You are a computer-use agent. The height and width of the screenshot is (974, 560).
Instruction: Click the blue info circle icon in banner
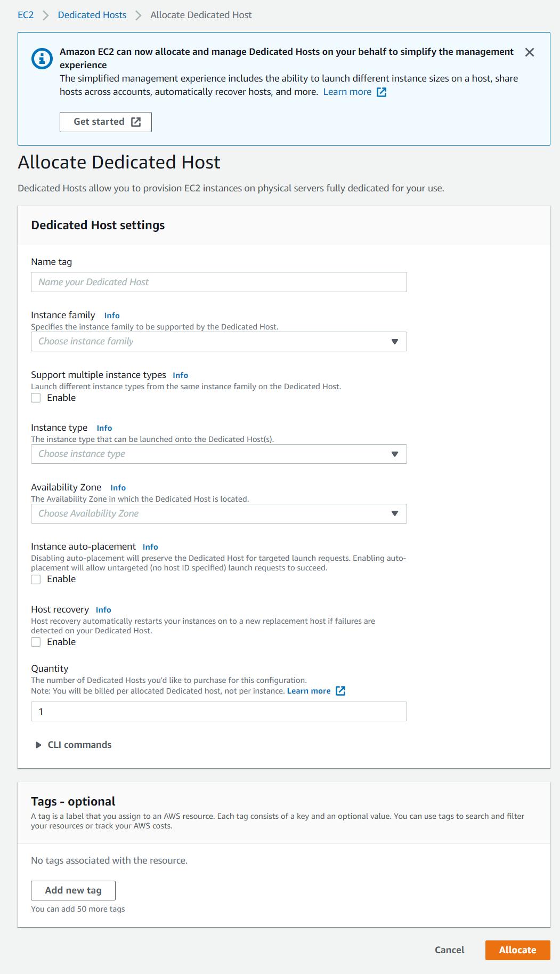pyautogui.click(x=42, y=59)
